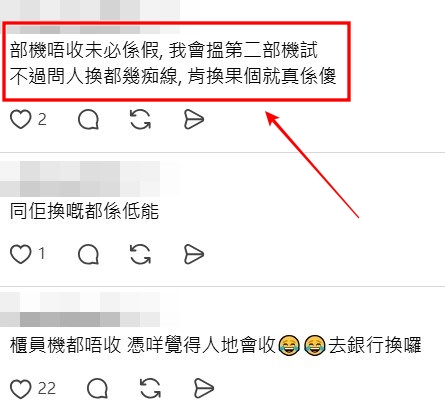Reply to the highlighted first comment
Image resolution: width=445 pixels, height=417 pixels.
click(88, 119)
